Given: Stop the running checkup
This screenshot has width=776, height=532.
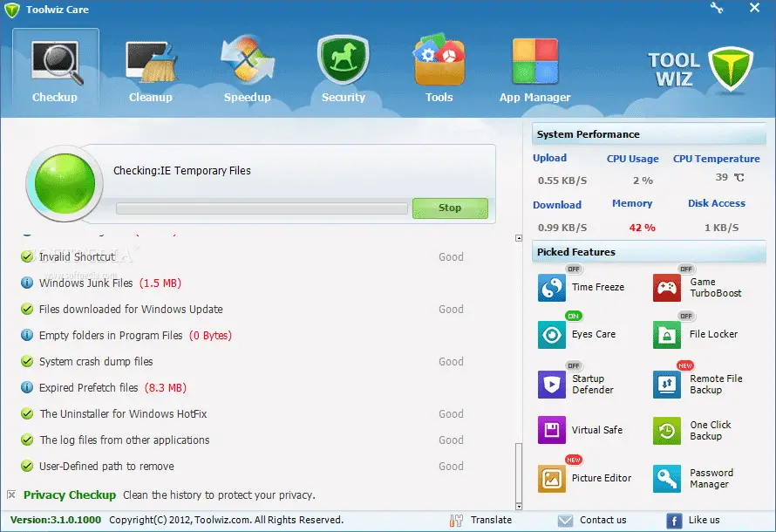Looking at the screenshot, I should 450,208.
